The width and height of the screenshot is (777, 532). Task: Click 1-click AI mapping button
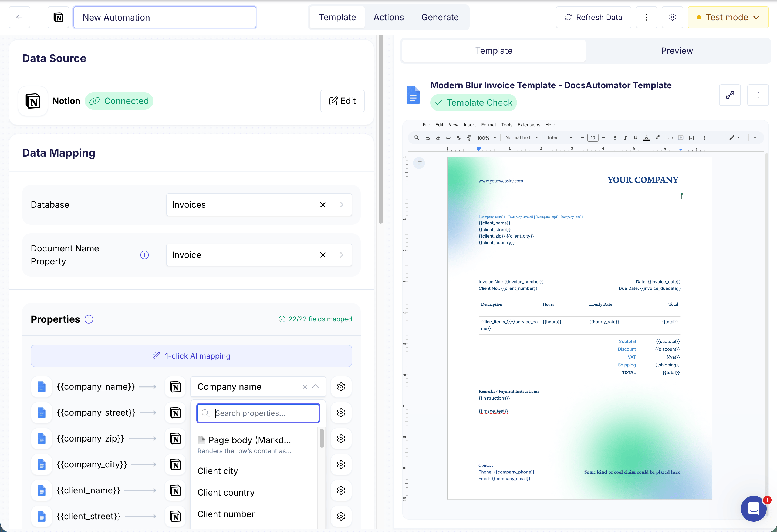191,356
